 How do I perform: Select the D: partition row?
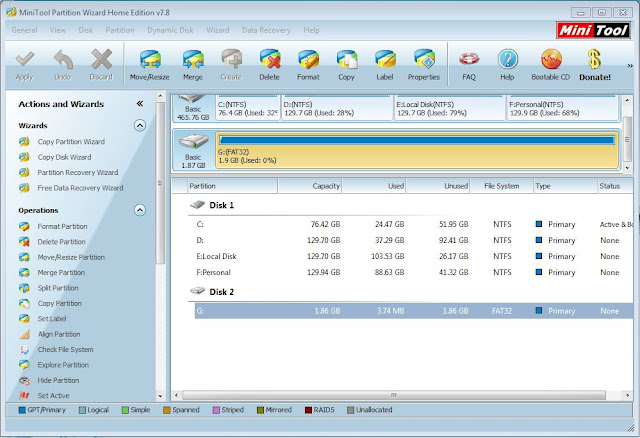(x=414, y=240)
